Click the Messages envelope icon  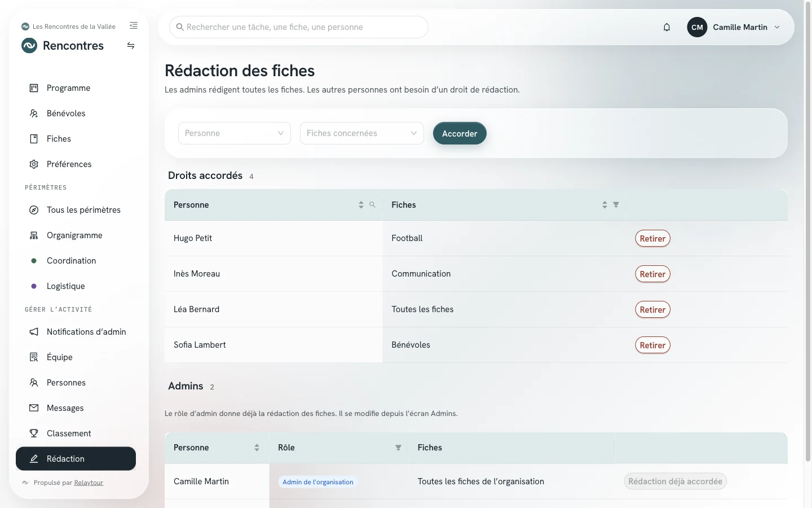click(34, 408)
